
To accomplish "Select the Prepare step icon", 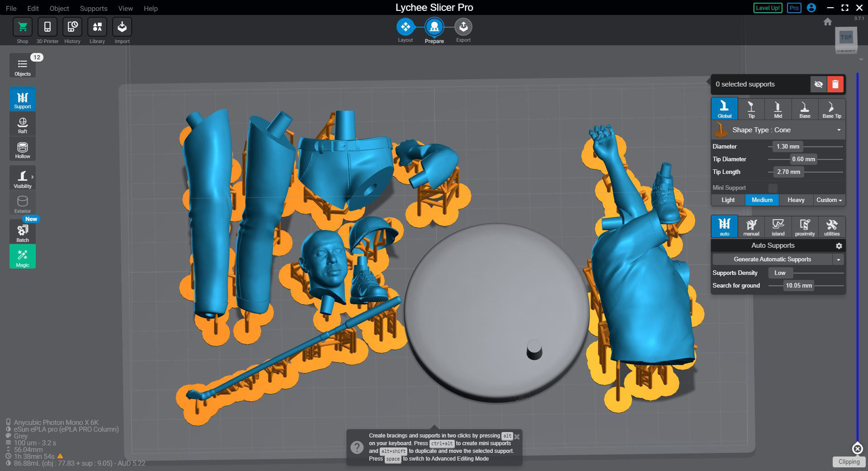I will 434,27.
